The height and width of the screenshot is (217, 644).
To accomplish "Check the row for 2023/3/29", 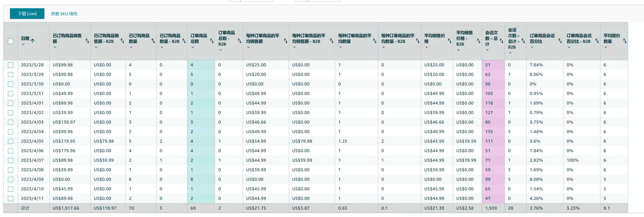I will pyautogui.click(x=11, y=74).
